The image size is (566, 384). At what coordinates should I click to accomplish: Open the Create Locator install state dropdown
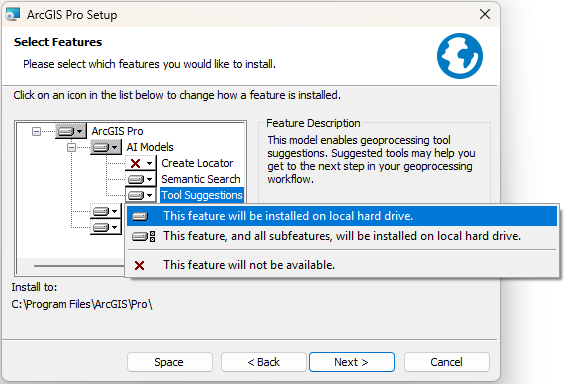click(141, 163)
